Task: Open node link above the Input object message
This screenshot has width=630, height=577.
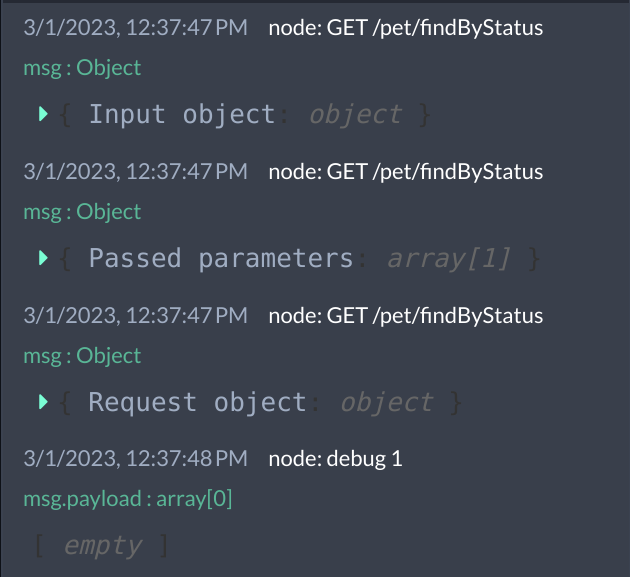Action: point(405,27)
